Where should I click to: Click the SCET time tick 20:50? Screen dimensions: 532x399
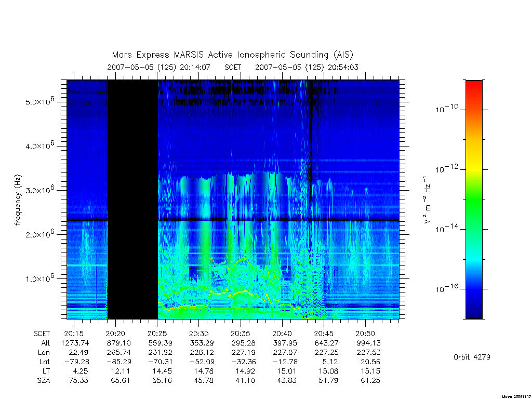coord(365,334)
